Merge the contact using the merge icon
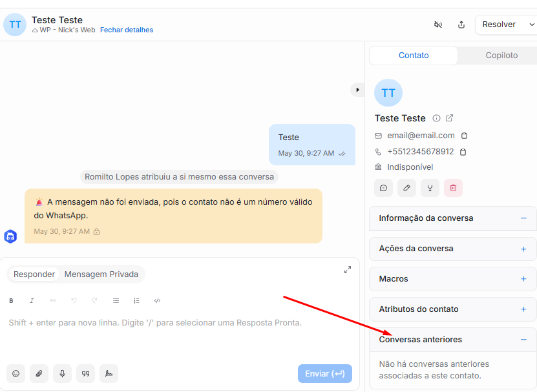537x392 pixels. [430, 188]
